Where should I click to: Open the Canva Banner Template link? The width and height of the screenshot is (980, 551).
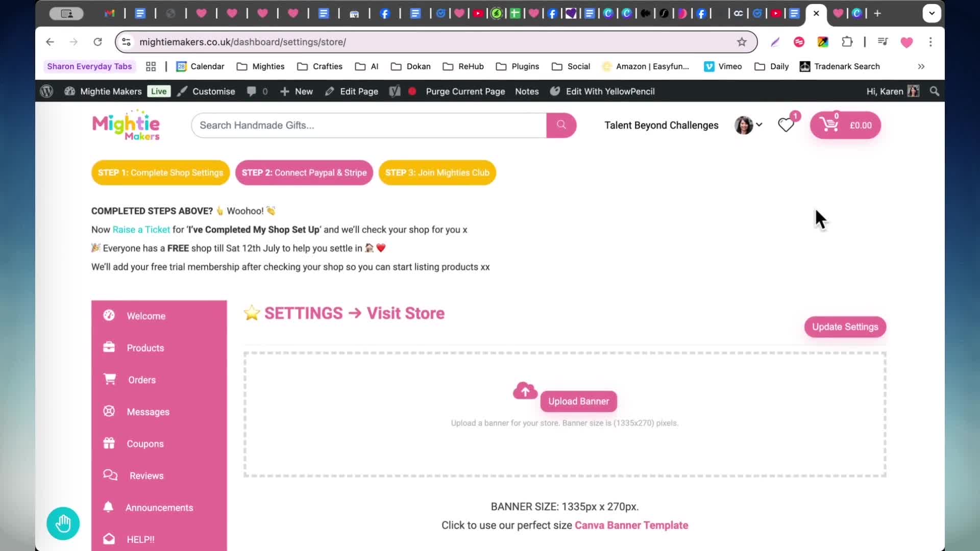[x=631, y=525]
